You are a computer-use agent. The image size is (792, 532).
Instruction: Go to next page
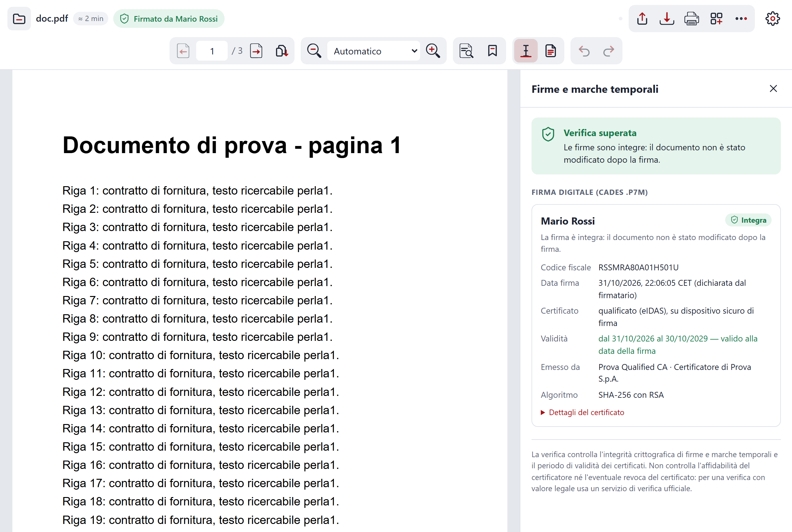tap(256, 51)
